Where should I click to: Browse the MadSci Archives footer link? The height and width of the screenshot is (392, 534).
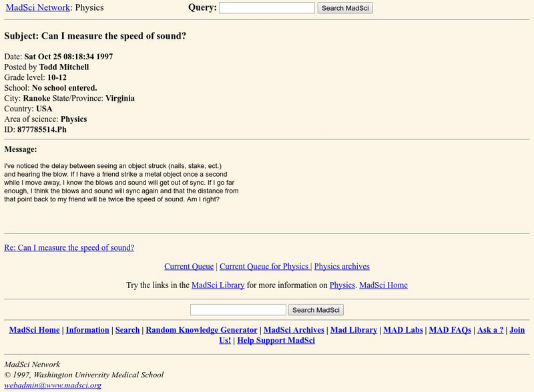(x=294, y=330)
